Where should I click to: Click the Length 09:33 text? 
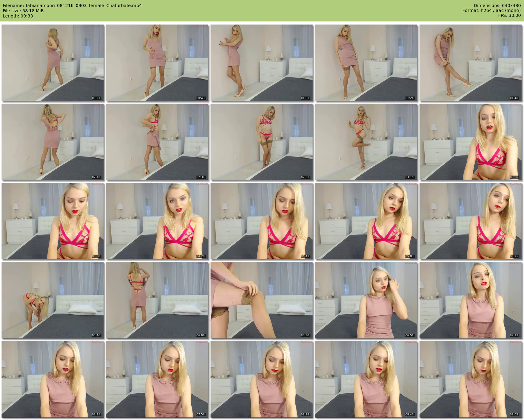point(18,16)
